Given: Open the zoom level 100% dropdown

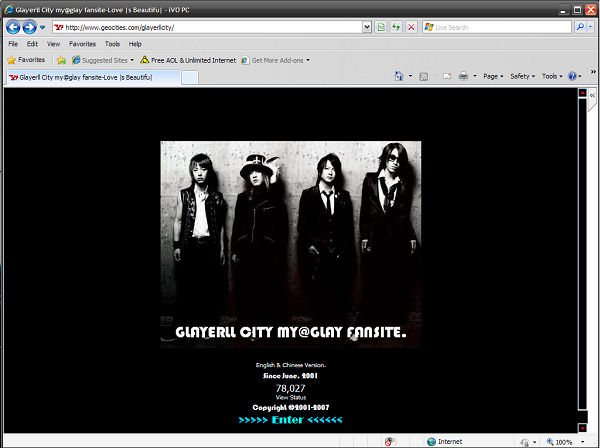Looking at the screenshot, I should 564,441.
